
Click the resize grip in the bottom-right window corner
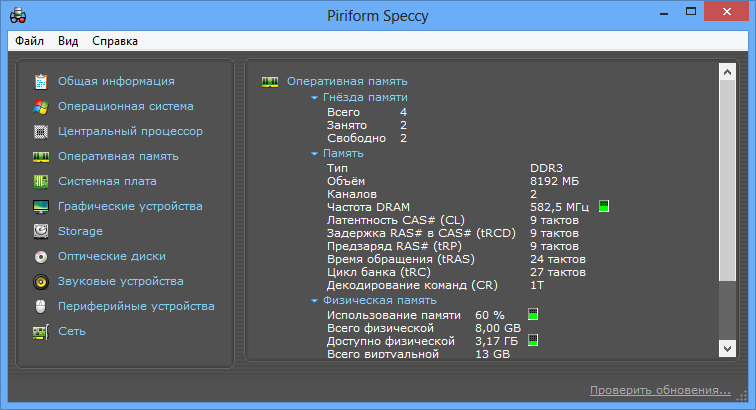[742, 396]
